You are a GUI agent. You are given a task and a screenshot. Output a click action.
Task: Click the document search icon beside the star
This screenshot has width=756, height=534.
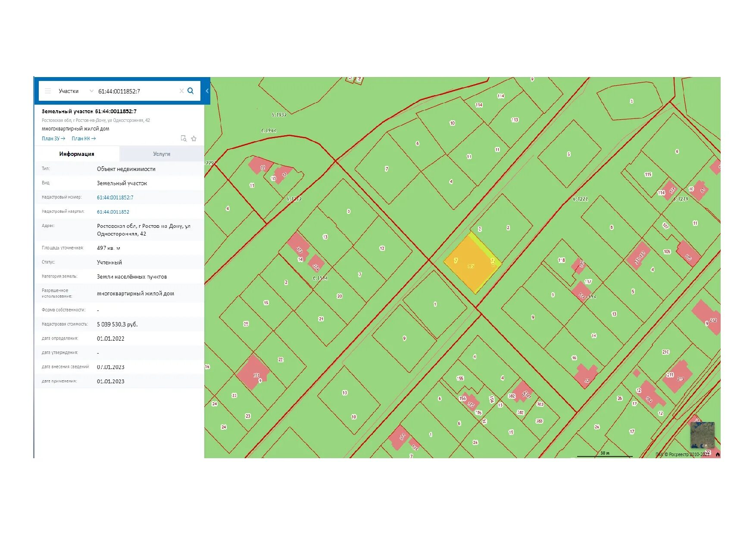[x=184, y=138]
